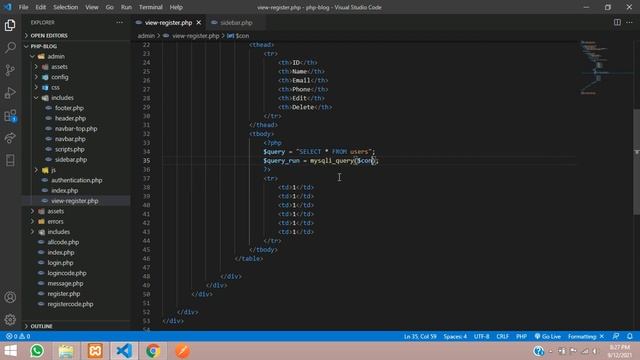
Task: Click the Go Live status bar button
Action: [548, 336]
